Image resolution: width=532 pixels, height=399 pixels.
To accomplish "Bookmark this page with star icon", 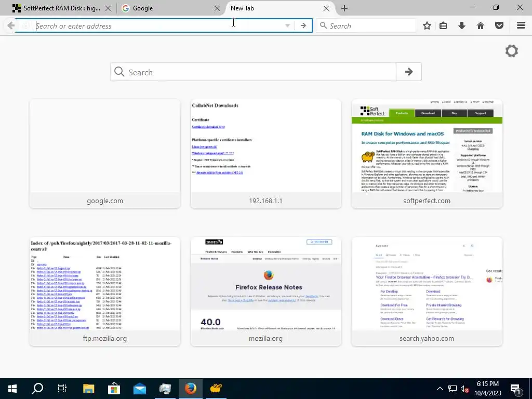I will click(427, 26).
